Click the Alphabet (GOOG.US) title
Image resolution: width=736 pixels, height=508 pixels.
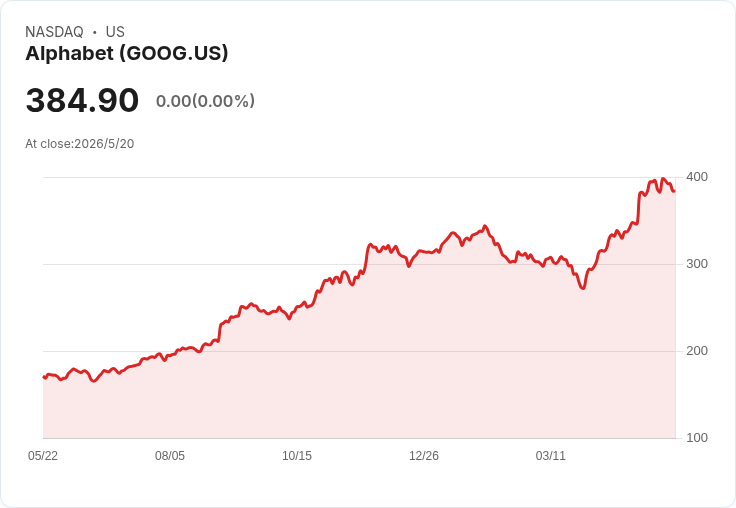[x=127, y=54]
